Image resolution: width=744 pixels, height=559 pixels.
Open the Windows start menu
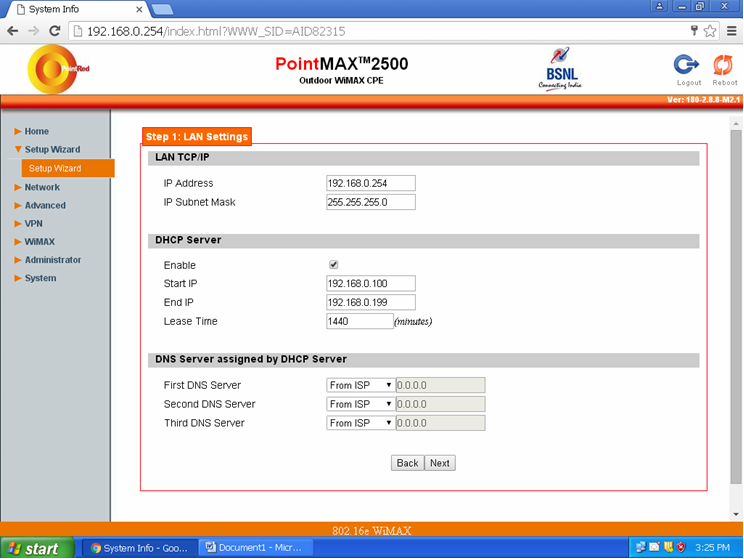pyautogui.click(x=37, y=548)
